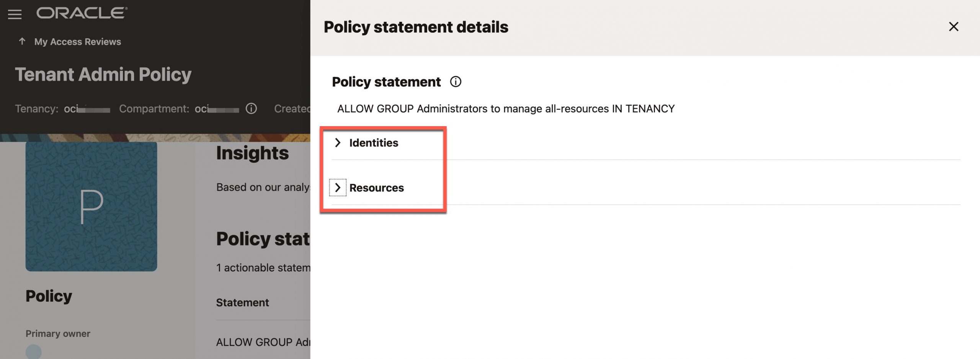Click the Tenant Admin Policy title

click(103, 74)
